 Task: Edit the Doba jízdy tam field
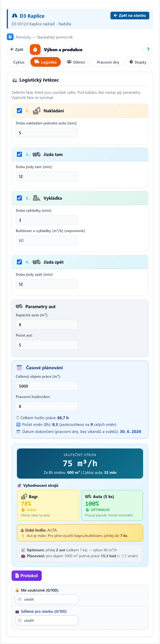point(47,176)
